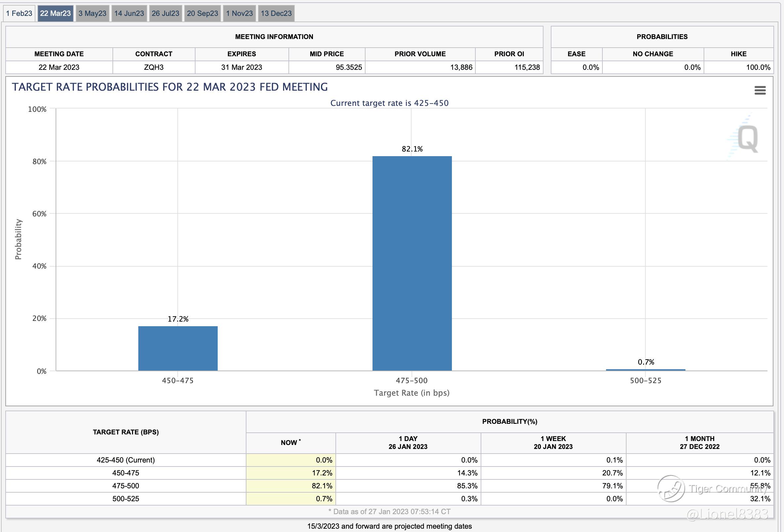Open the 20 Sep23 meeting tab
The height and width of the screenshot is (532, 784).
[202, 14]
